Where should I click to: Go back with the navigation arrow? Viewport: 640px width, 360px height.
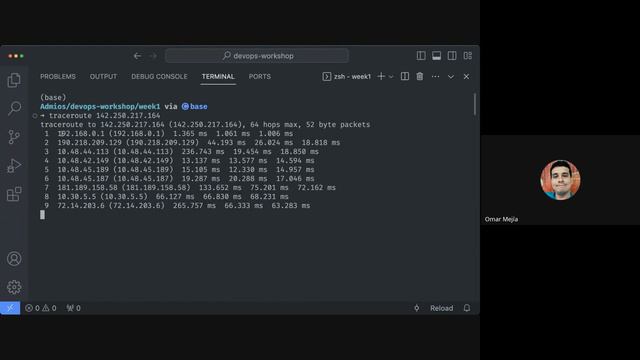[x=137, y=56]
